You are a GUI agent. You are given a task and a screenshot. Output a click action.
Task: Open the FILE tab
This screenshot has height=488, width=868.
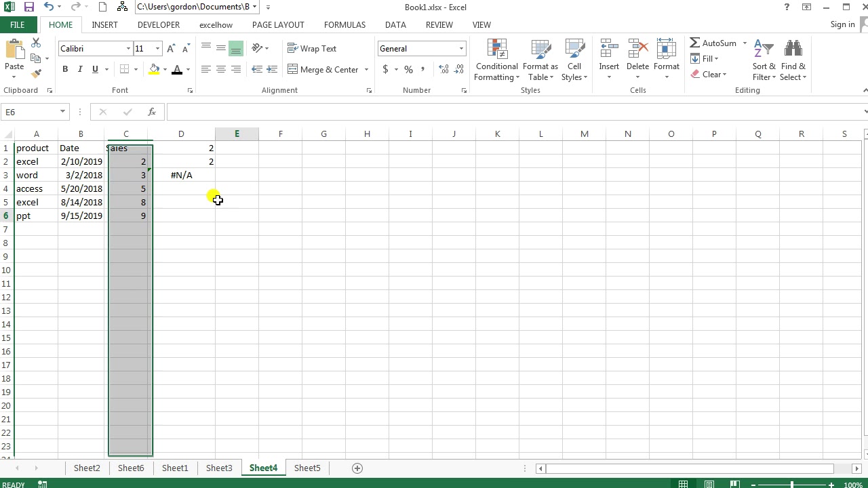click(18, 24)
